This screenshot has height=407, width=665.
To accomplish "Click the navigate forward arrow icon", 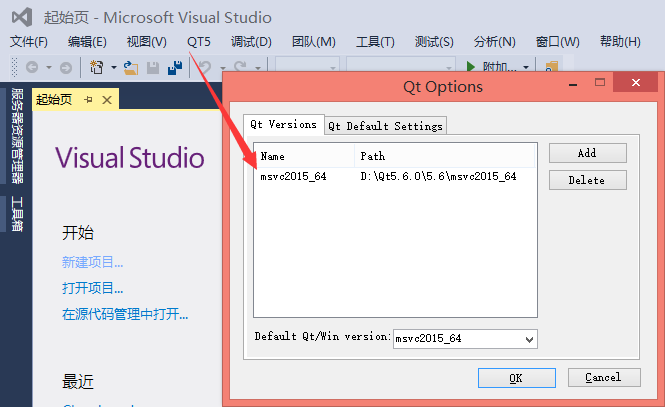I will click(66, 67).
